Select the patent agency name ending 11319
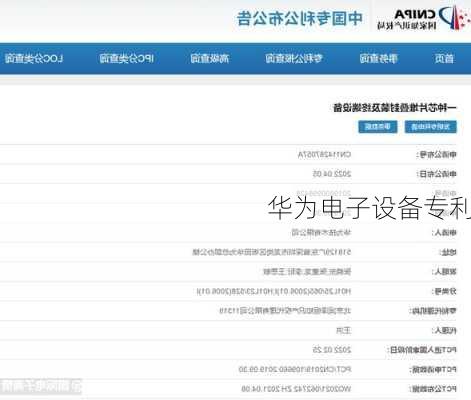471x400 pixels. tap(285, 311)
